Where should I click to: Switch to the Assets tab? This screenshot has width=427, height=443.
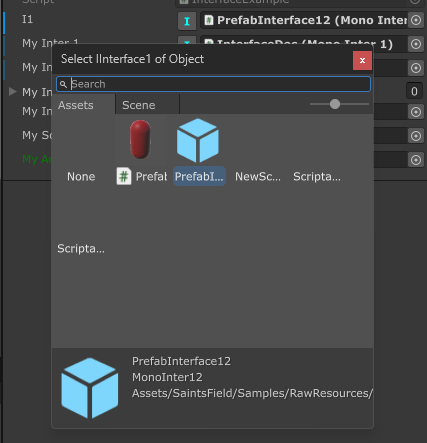click(76, 105)
